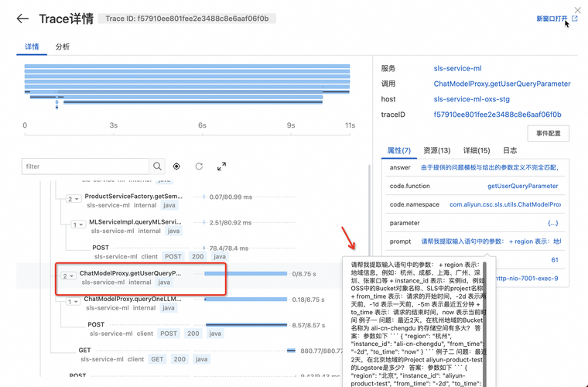
Task: Switch to the 日志 tab
Action: click(510, 150)
